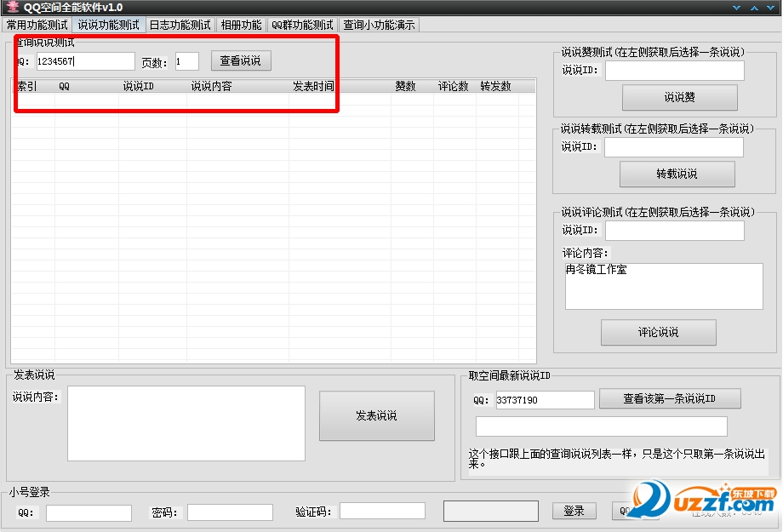Click 查看该第一条说说ID button
783x532 pixels.
[x=670, y=398]
